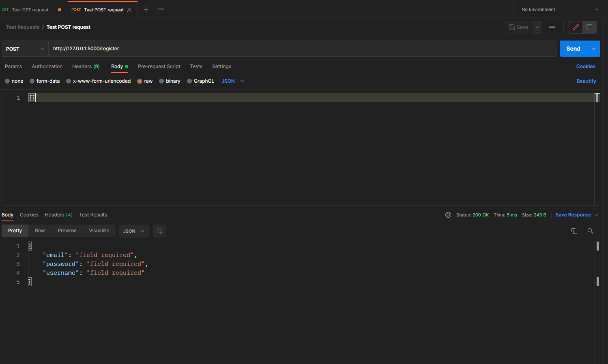
Task: Open the JSON body format dropdown
Action: [233, 81]
